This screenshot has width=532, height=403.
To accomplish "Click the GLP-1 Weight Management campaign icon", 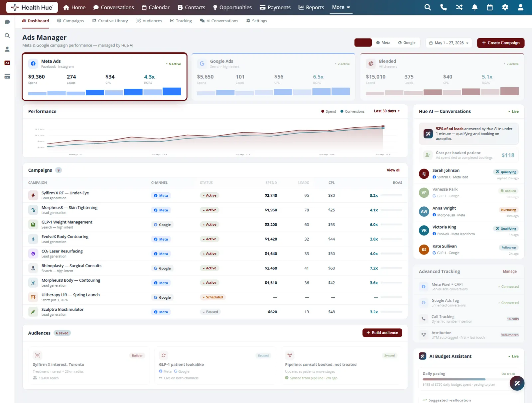I will [33, 225].
